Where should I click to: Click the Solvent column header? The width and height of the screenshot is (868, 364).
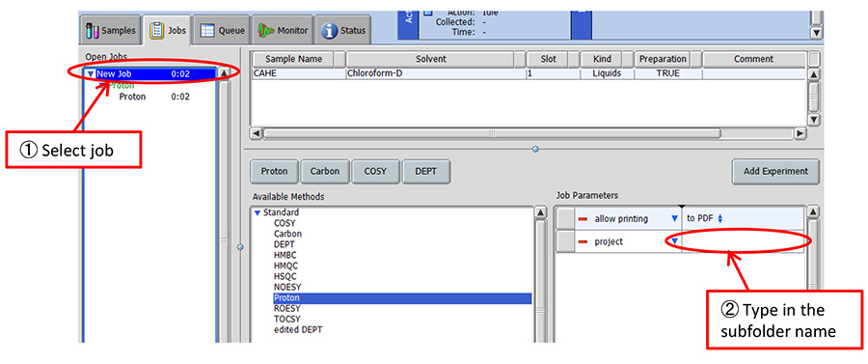[430, 59]
